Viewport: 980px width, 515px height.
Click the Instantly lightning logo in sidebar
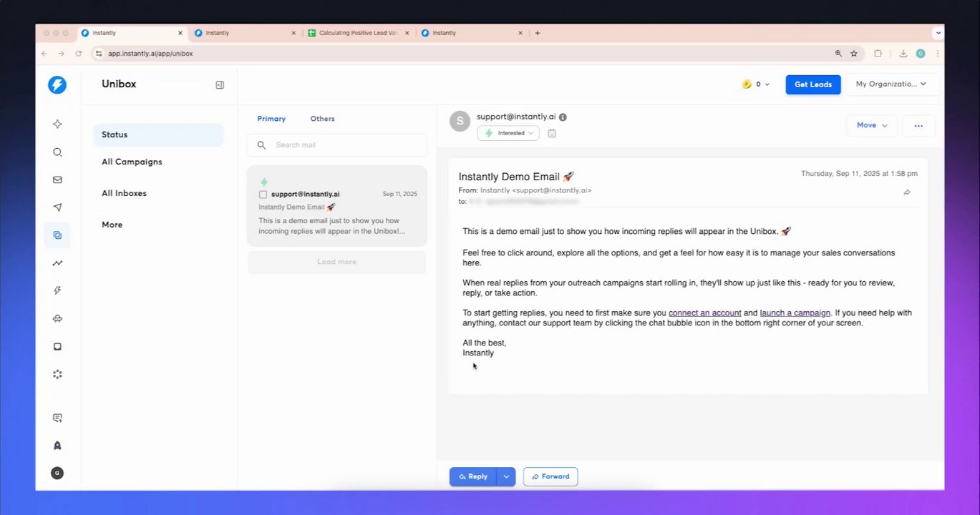tap(57, 85)
